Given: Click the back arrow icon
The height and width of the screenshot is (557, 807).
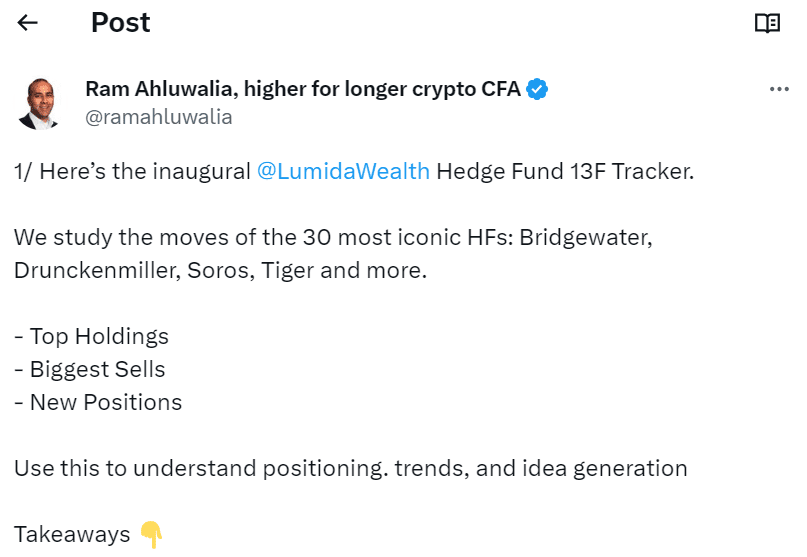Looking at the screenshot, I should coord(28,23).
